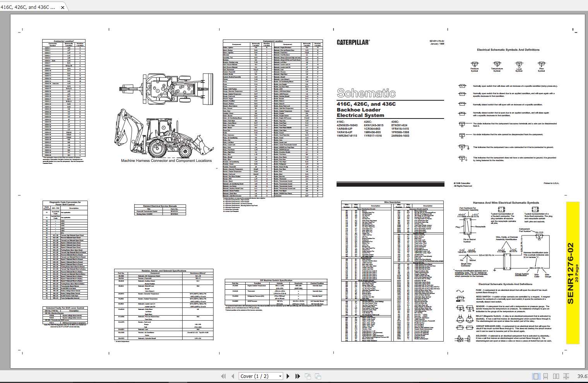Click the Connector Location table heading
This screenshot has height=383, width=588.
[x=64, y=41]
